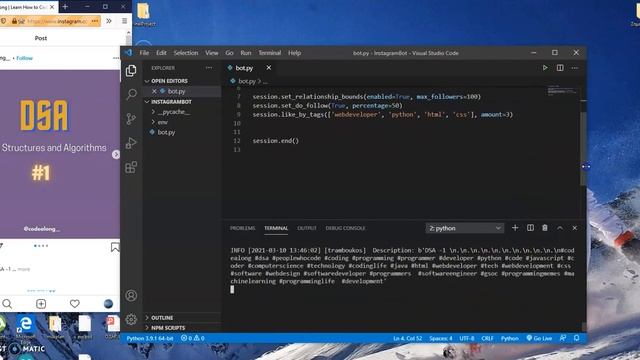Click errors and warnings status indicator
This screenshot has height=360, width=640.
(193, 338)
